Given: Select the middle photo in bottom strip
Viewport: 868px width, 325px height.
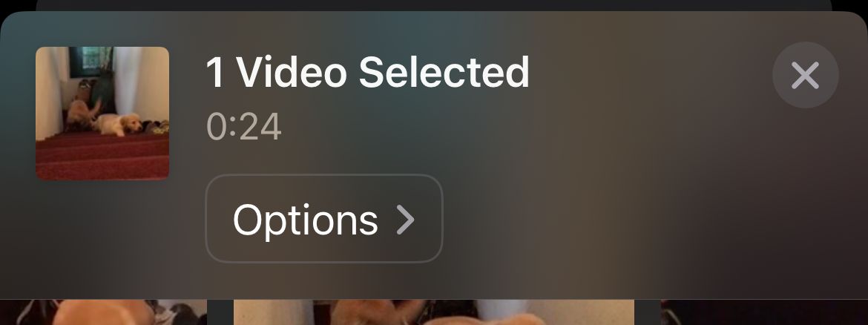Looking at the screenshot, I should pyautogui.click(x=434, y=312).
